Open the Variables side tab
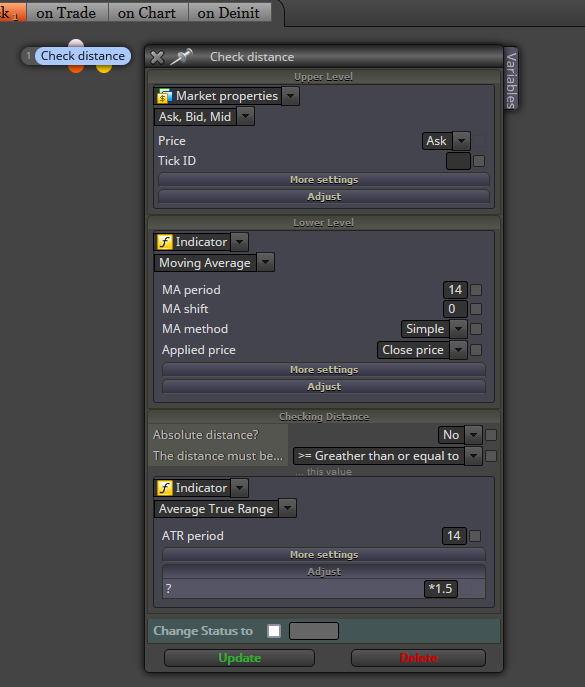Viewport: 585px width, 687px height. [511, 80]
